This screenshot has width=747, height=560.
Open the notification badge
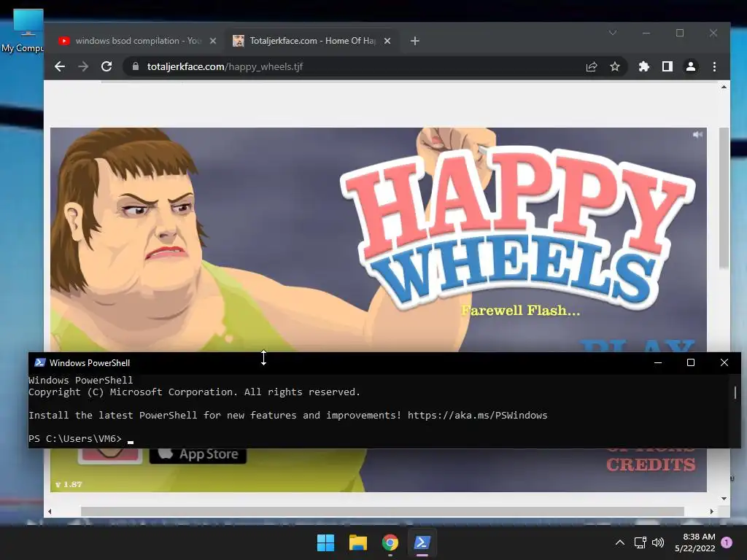pos(727,542)
